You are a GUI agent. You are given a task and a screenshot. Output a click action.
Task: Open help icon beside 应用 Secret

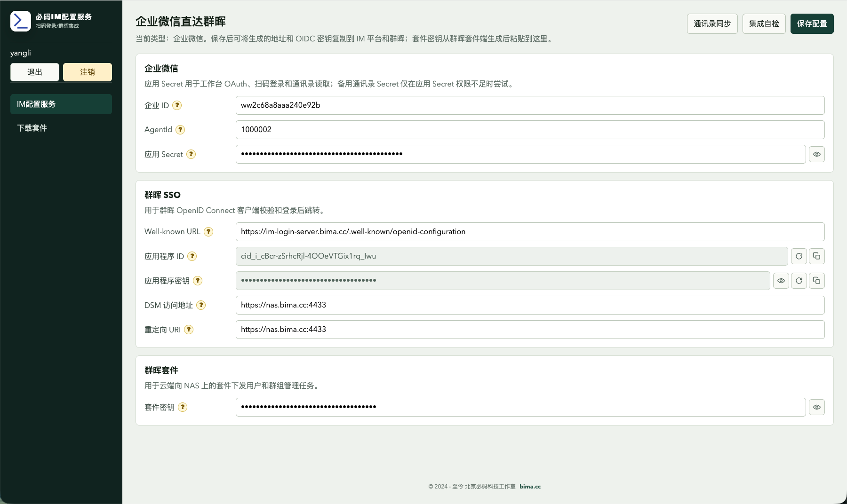191,154
